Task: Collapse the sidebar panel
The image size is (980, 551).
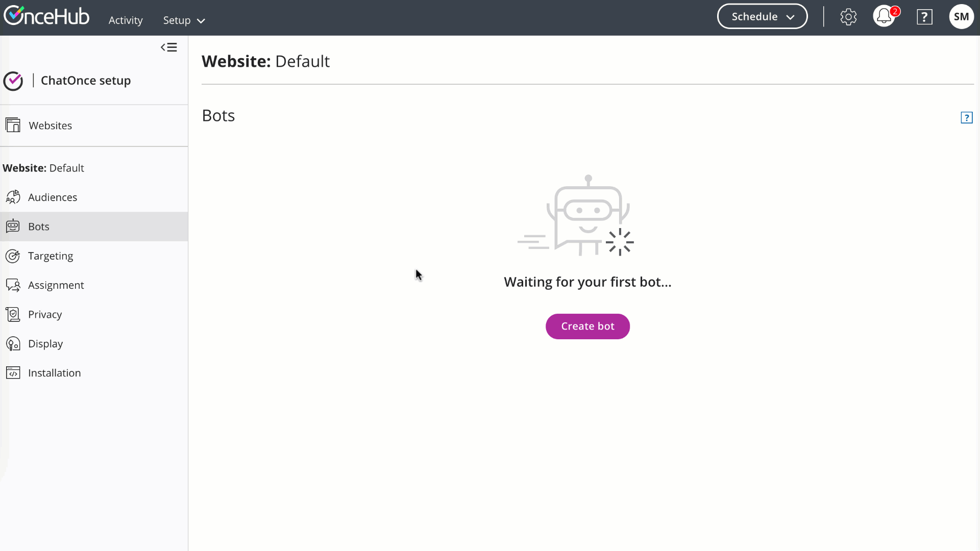Action: [x=169, y=47]
